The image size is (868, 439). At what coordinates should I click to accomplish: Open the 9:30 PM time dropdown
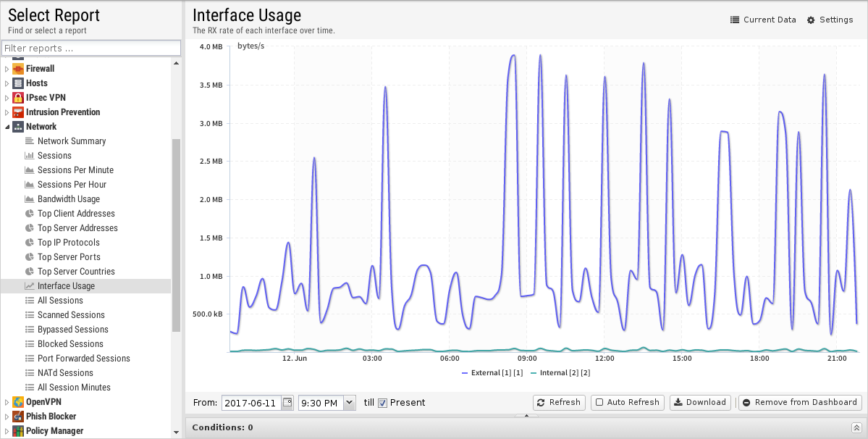[x=350, y=403]
